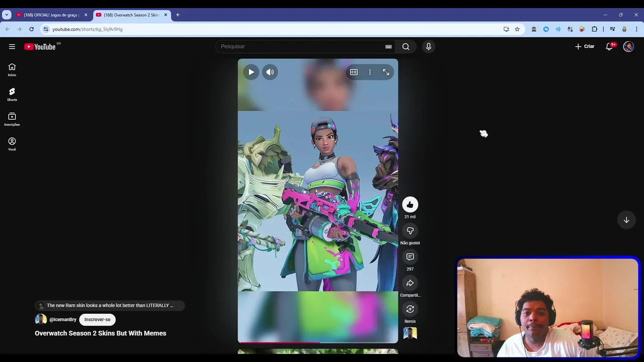Open the Extensions puzzle-piece menu

pyautogui.click(x=594, y=29)
